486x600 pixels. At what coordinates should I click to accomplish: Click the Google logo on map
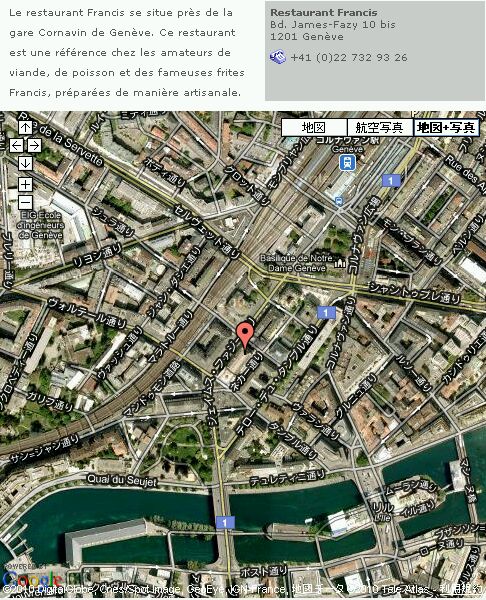32,580
